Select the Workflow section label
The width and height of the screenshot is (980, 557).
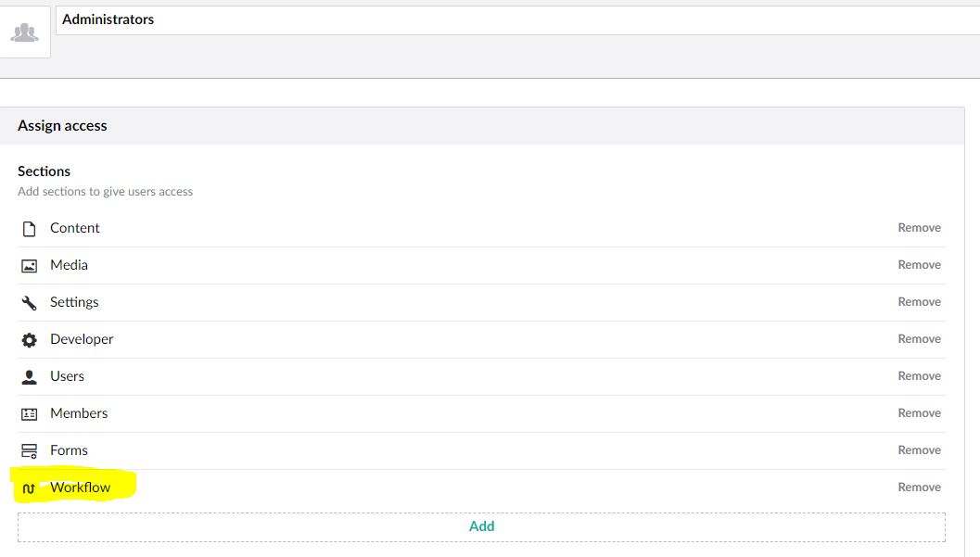coord(80,487)
